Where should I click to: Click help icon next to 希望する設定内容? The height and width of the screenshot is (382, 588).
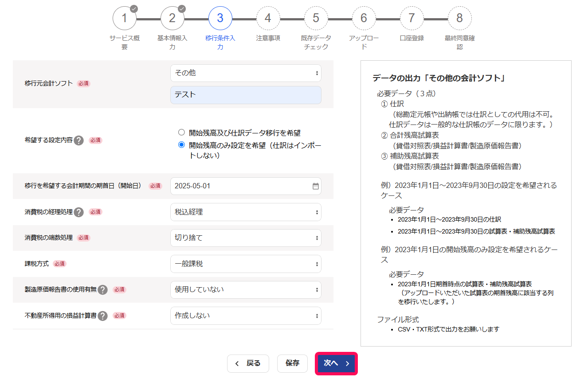[79, 140]
